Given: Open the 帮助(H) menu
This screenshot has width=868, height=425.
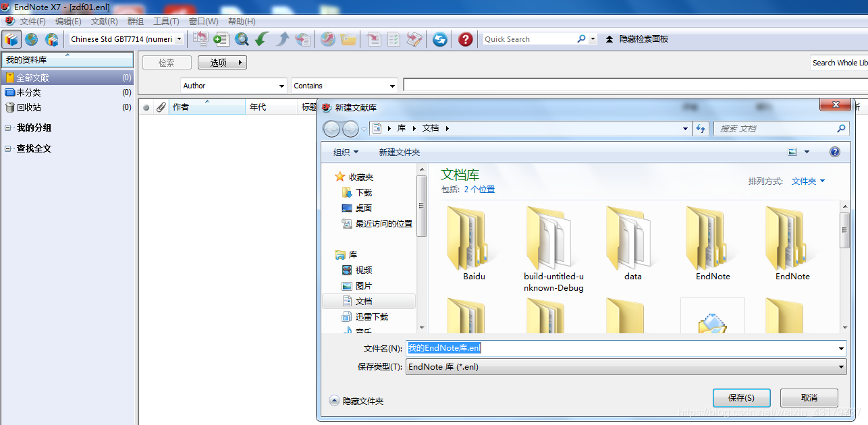Looking at the screenshot, I should point(242,22).
